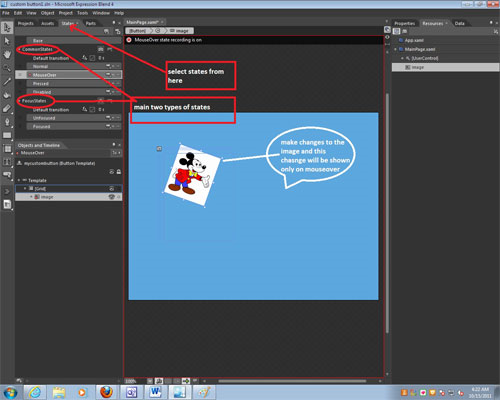Click the MouseOver recording indicator on artboard
Viewport: 500px width, 400px height.
[x=129, y=40]
